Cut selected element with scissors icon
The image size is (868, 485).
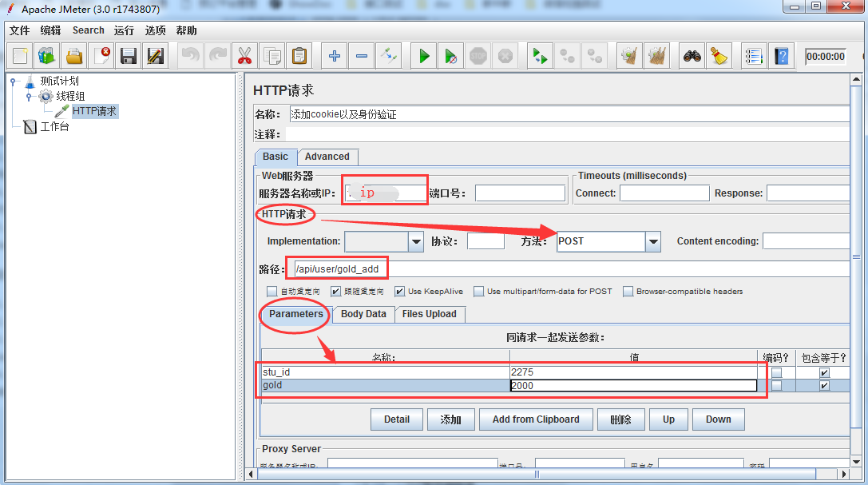tap(244, 56)
